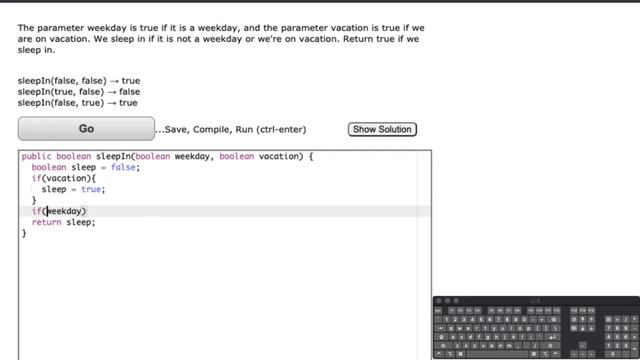Click the Show Solution button
The image size is (640, 360).
click(x=382, y=129)
